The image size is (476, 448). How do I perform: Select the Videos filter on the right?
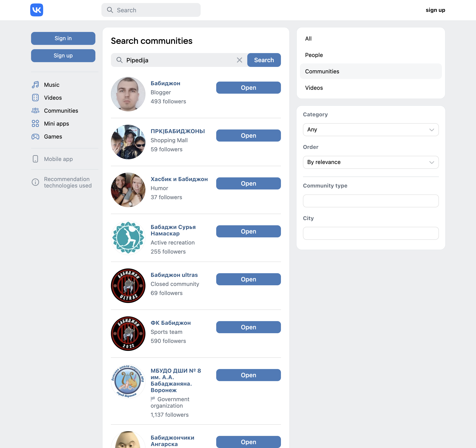click(314, 88)
